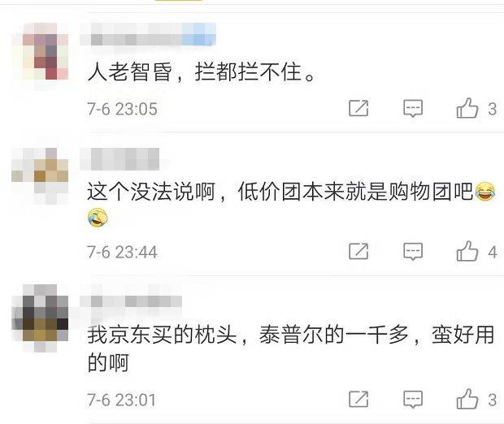Open the third commenter's blurred username
Screen dimensions: 504x424
click(131, 301)
